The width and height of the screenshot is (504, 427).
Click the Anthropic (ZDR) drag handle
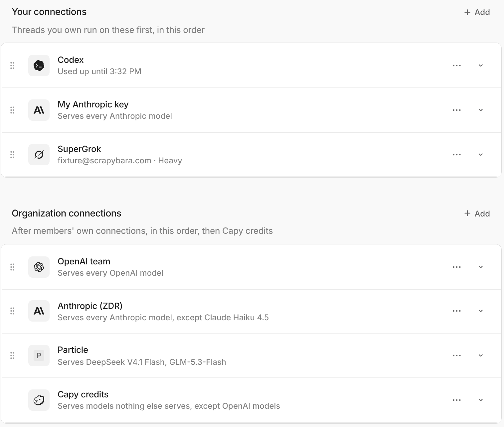click(x=12, y=311)
